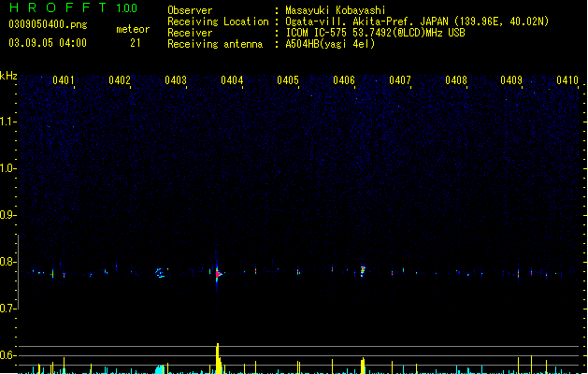Click the ring-shaped echo near 0403
Image resolution: width=588 pixels, height=374 pixels.
[x=160, y=273]
